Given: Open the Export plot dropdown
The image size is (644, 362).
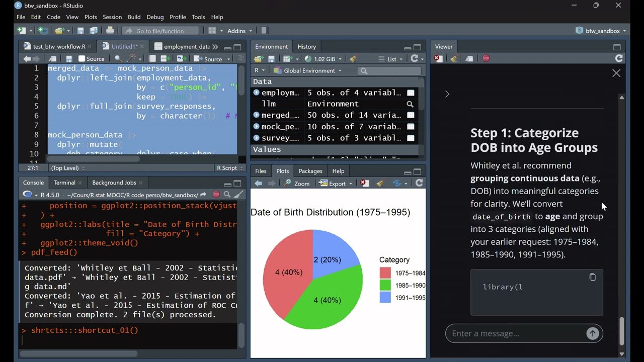Looking at the screenshot, I should (336, 184).
